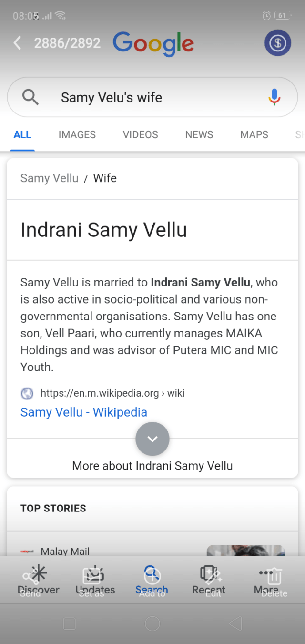
Task: Expand the answer card with chevron button
Action: click(152, 439)
